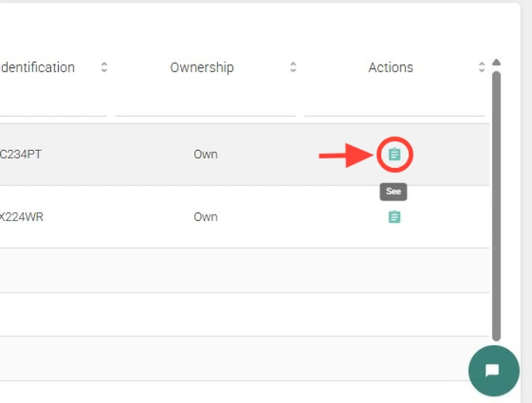
Task: Select the X224WR identification cell
Action: (x=21, y=217)
